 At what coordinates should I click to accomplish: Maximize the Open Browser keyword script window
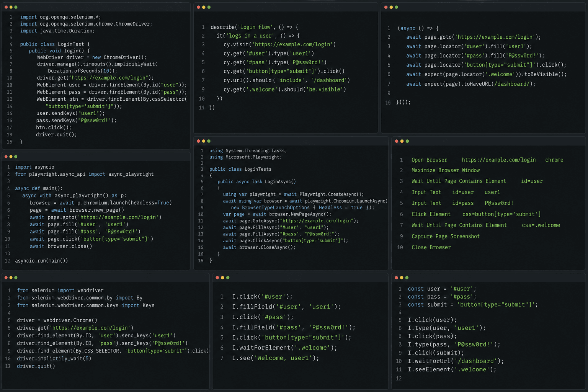pyautogui.click(x=407, y=141)
